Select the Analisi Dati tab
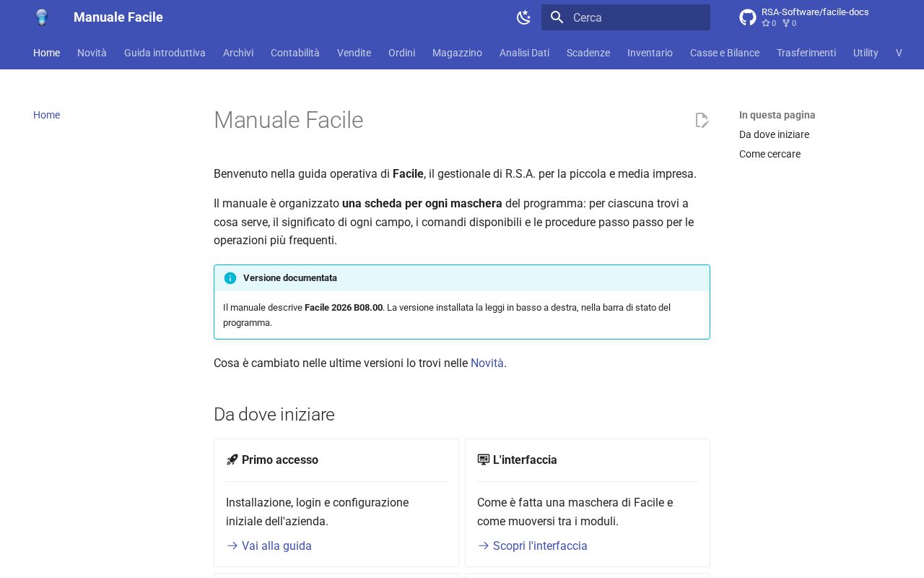 (524, 53)
